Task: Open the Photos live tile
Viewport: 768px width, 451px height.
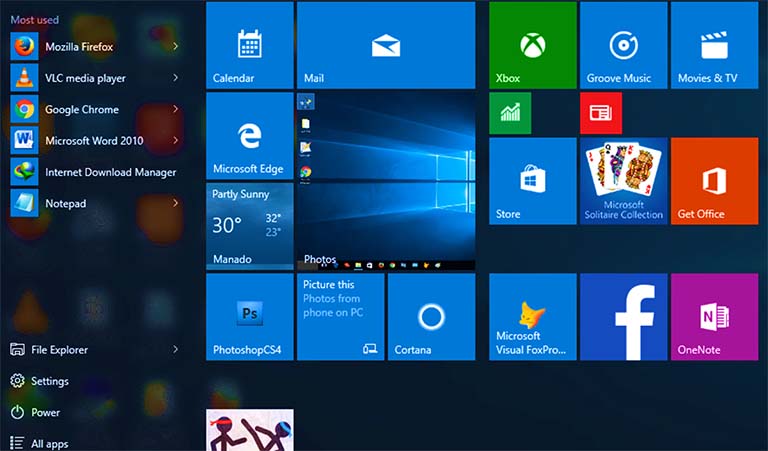Action: pyautogui.click(x=386, y=181)
